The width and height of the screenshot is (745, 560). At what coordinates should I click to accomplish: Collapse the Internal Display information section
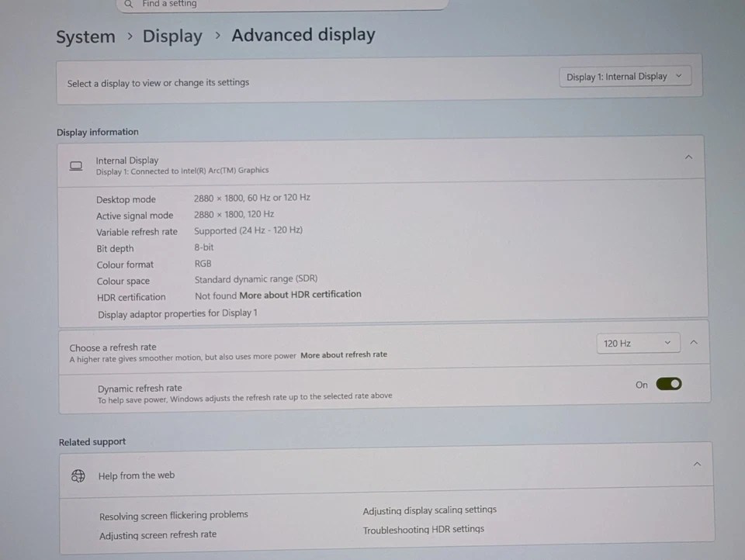(x=688, y=157)
